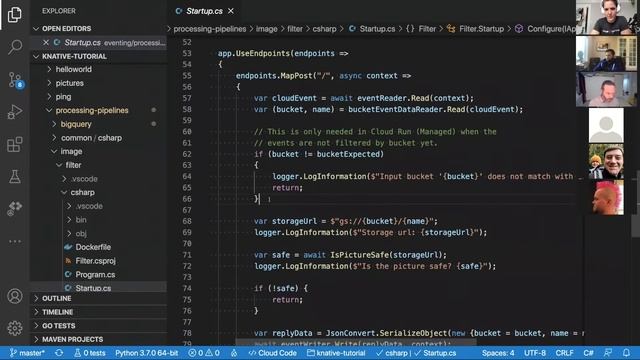Screen dimensions: 640x360
Task: Close Startup.cs in Open Editors list
Action: pyautogui.click(x=46, y=42)
